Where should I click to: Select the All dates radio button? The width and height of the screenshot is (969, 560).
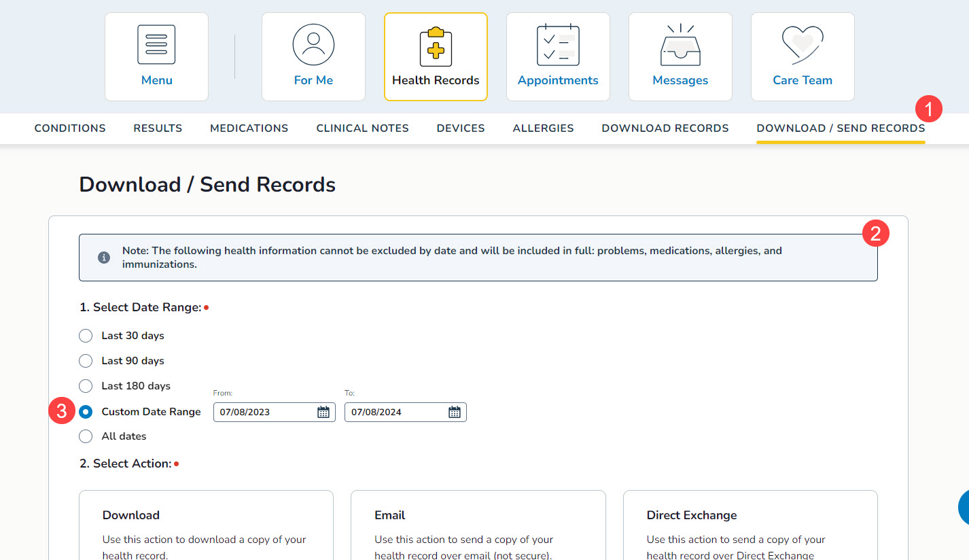tap(86, 436)
